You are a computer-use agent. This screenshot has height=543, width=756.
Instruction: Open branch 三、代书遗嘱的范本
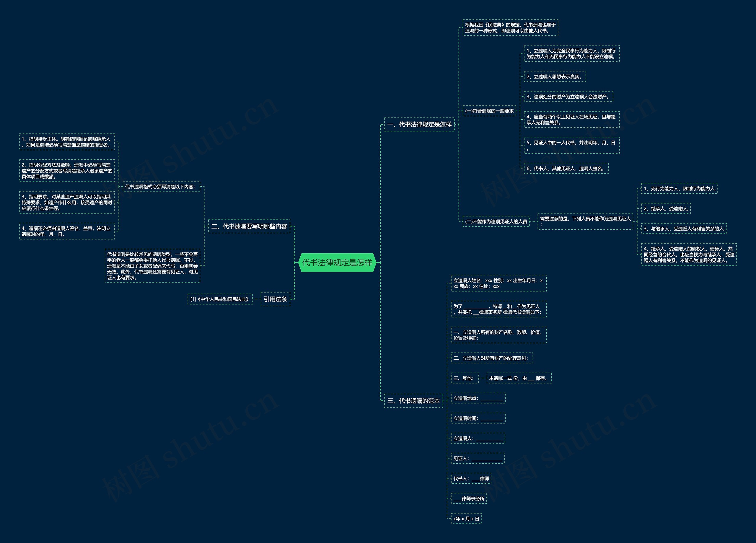[414, 401]
